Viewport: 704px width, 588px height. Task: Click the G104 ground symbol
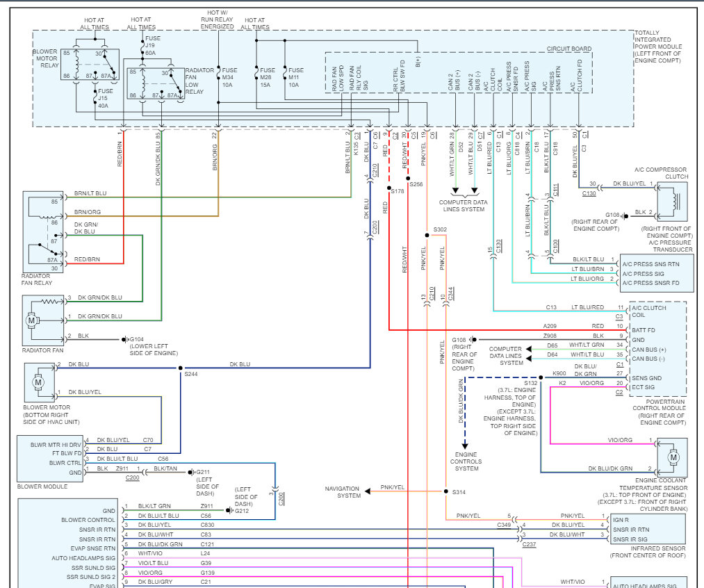[x=124, y=339]
